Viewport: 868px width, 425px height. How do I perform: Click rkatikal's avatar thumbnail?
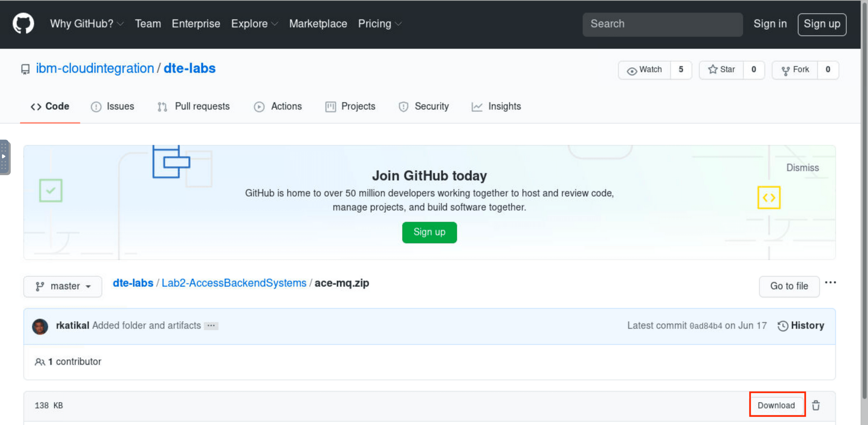pos(40,326)
